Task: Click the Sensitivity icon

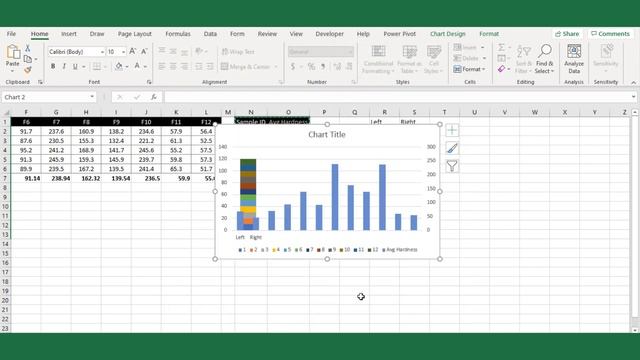Action: [x=606, y=52]
